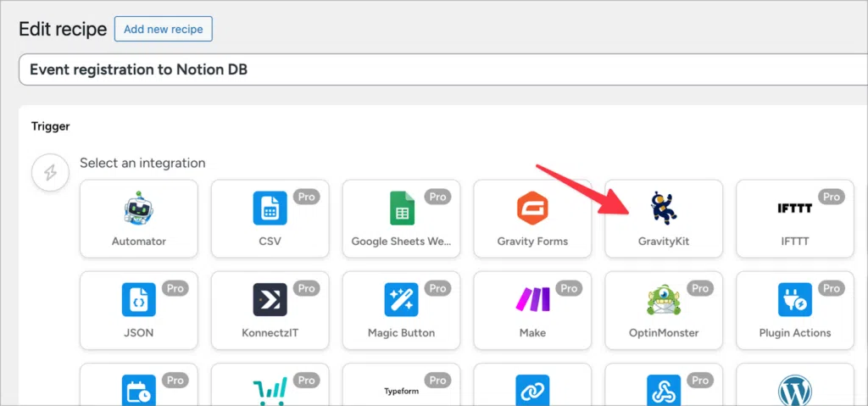Click the Plugin Actions label
Screen dimensions: 868x406
(795, 333)
